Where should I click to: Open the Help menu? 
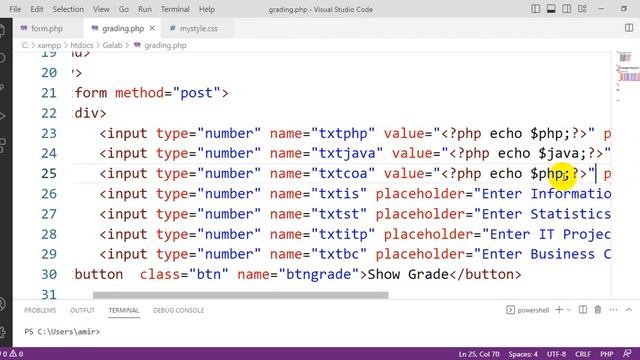[x=207, y=9]
